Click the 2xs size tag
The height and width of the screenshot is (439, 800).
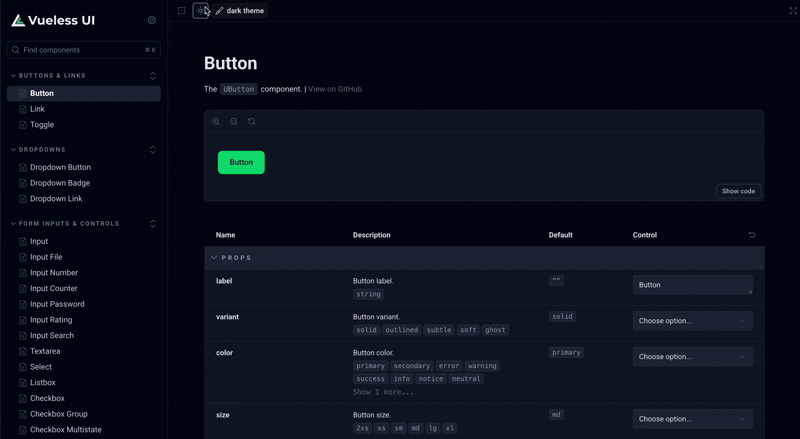[x=362, y=428]
